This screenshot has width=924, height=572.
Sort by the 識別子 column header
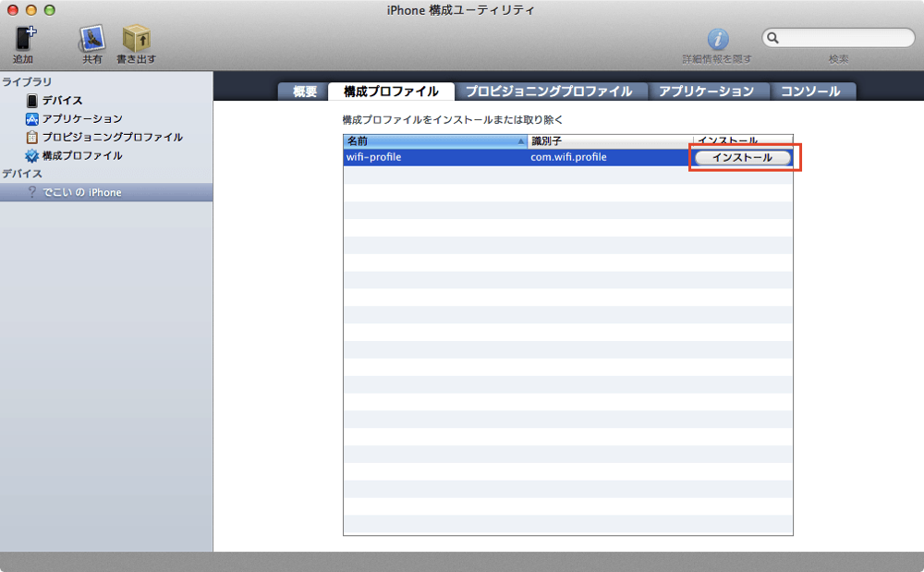[x=611, y=141]
